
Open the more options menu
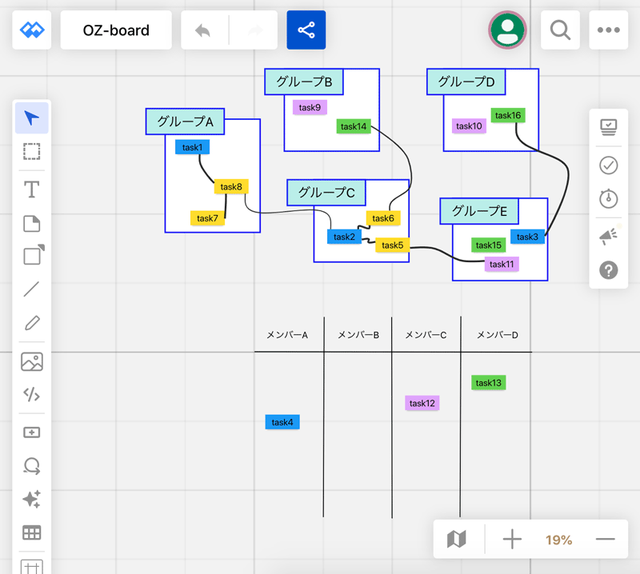609,30
